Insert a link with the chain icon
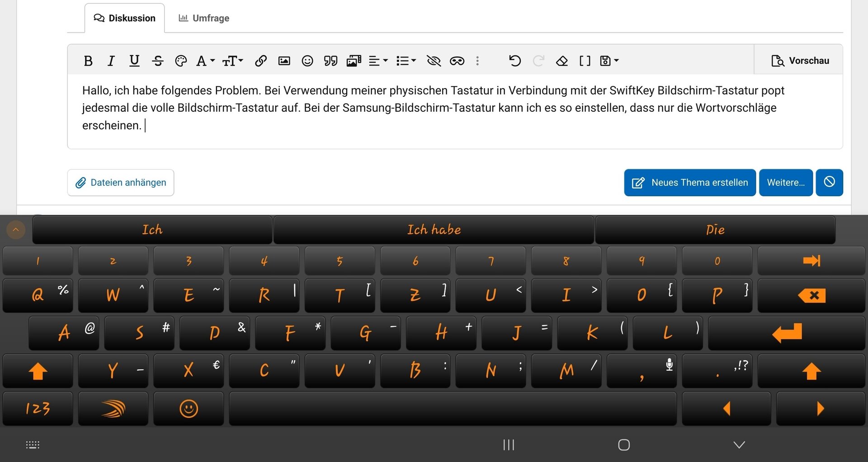 (260, 61)
